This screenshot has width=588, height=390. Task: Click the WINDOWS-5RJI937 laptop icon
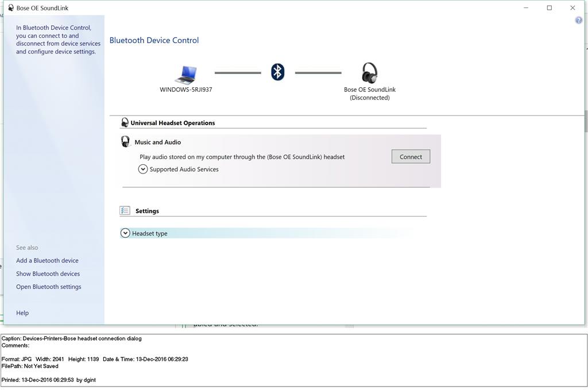coord(186,74)
